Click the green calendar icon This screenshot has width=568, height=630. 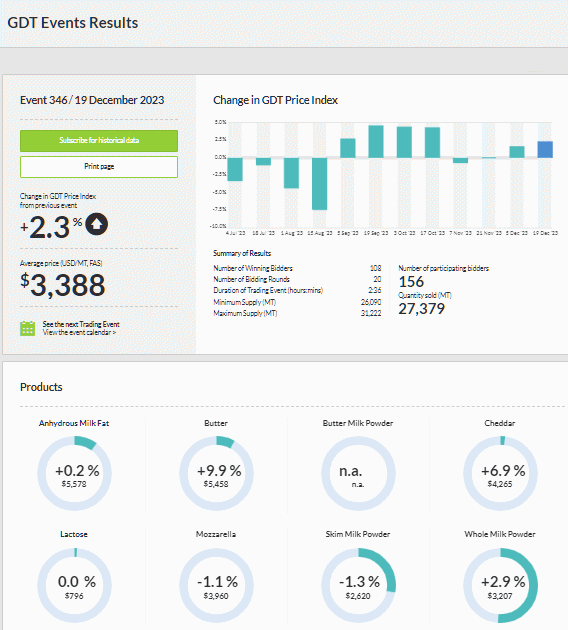tap(27, 328)
